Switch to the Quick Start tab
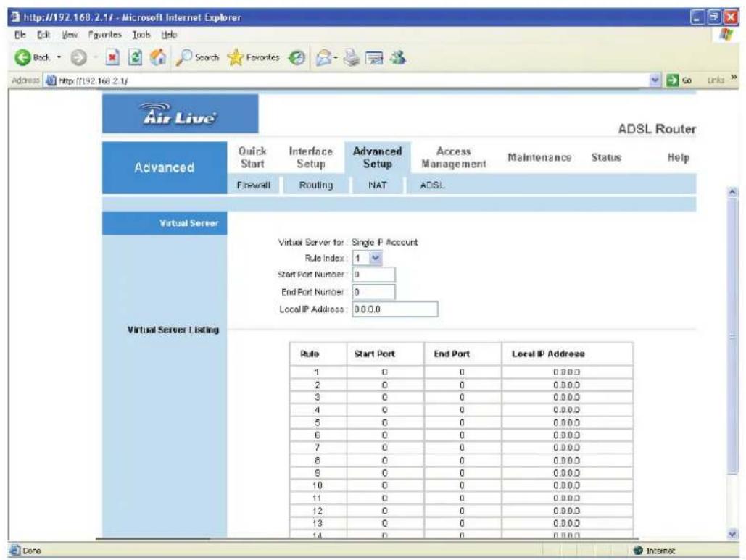The height and width of the screenshot is (560, 746). point(252,157)
